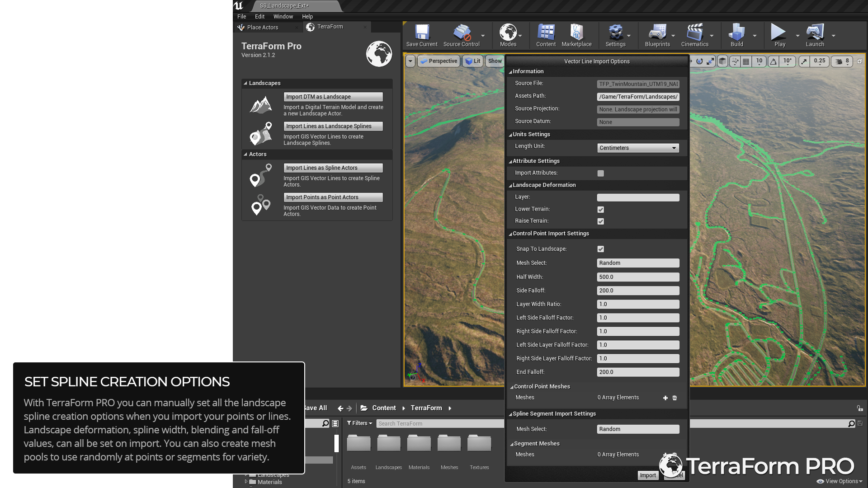Open the Help menu
Screen dimensions: 868x488
[307, 17]
